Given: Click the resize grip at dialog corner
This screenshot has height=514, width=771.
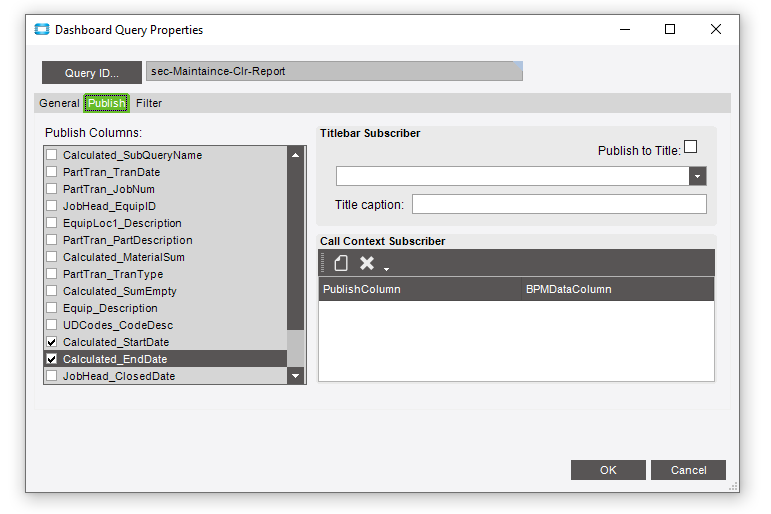Looking at the screenshot, I should coord(734,486).
